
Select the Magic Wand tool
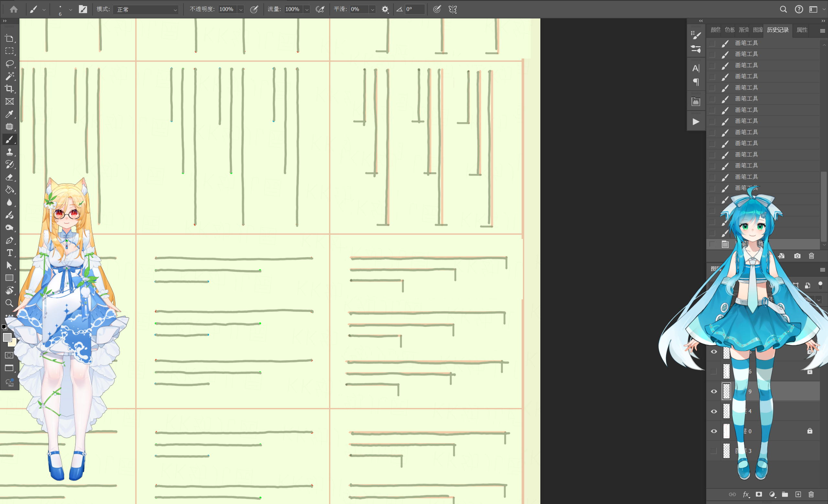[9, 76]
